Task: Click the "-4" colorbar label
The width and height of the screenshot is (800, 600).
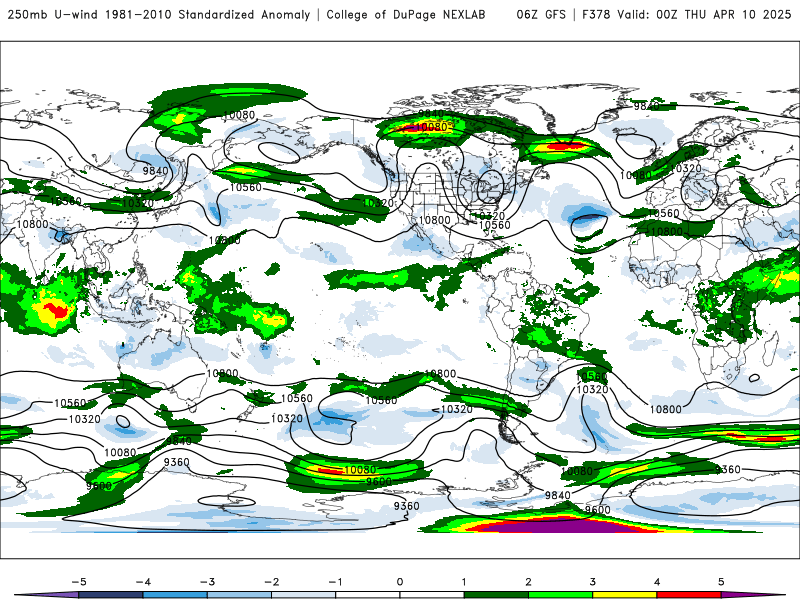Action: pos(143,582)
